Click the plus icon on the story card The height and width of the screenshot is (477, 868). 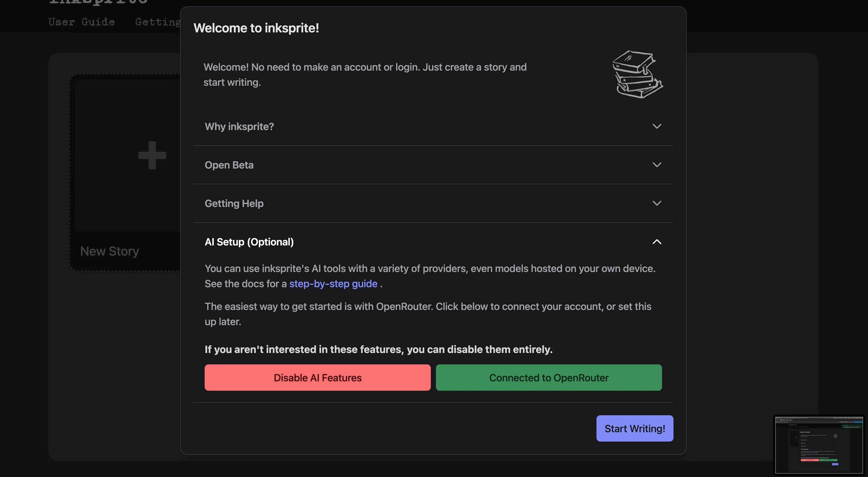[152, 155]
